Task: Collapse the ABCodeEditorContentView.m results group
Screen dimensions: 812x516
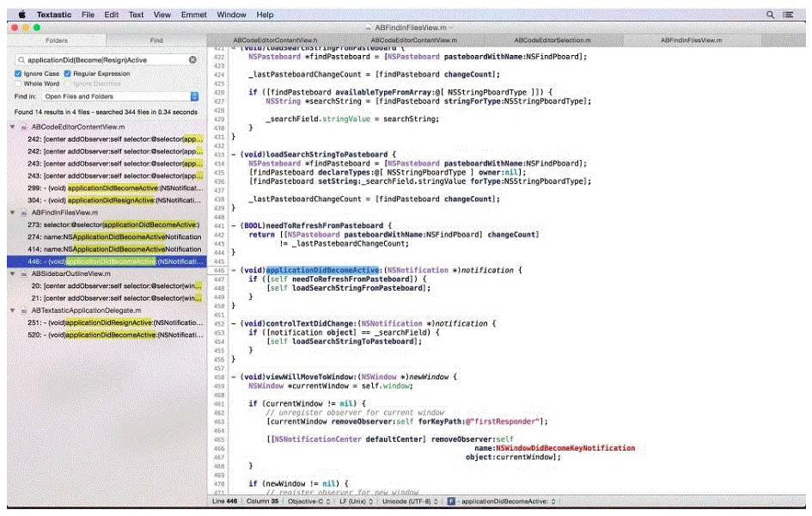Action: [x=12, y=127]
